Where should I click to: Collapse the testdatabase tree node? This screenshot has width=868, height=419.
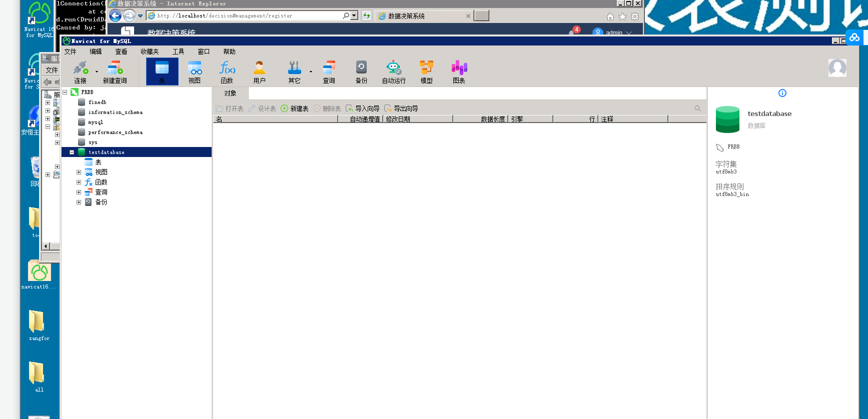(72, 152)
